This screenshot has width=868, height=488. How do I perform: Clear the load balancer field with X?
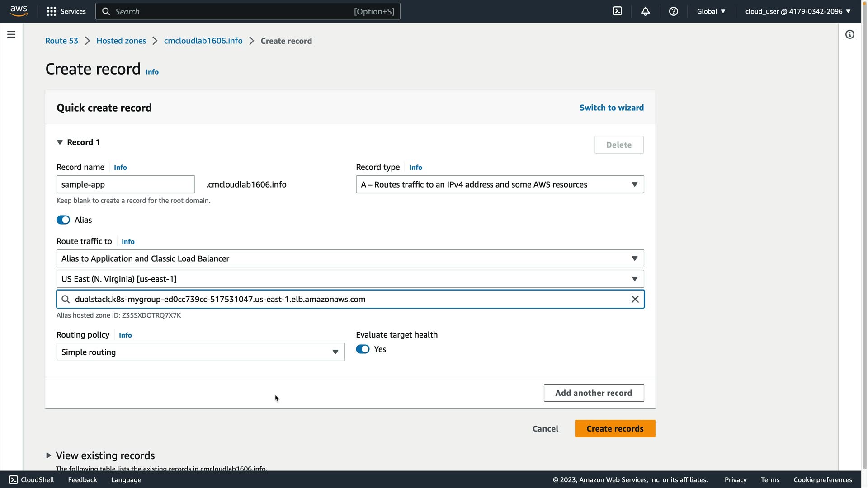tap(635, 299)
